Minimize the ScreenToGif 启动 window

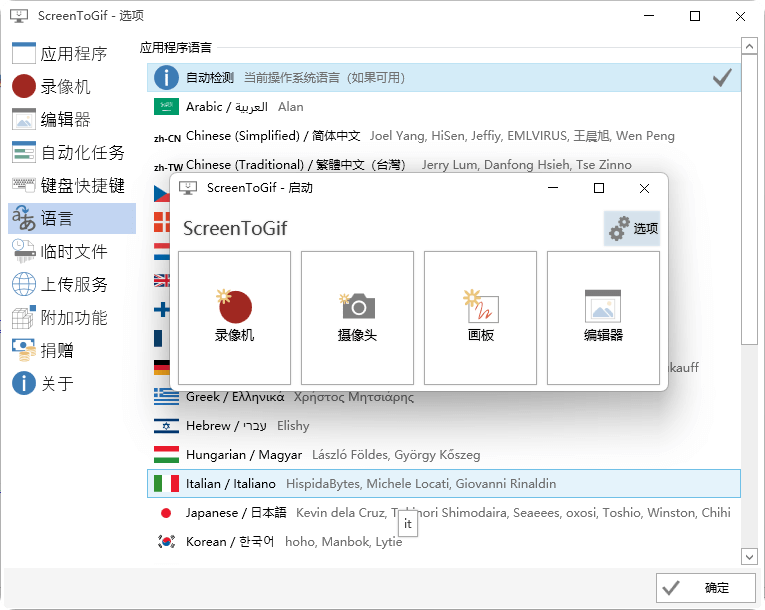553,188
